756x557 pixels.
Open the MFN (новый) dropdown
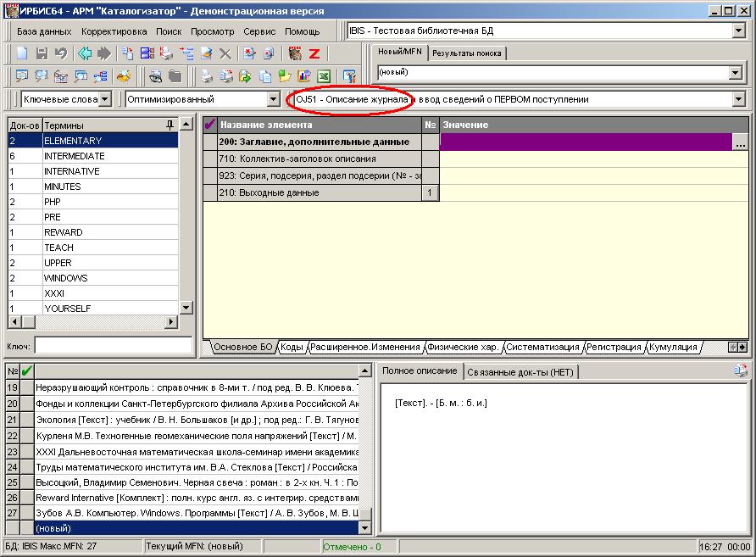click(x=735, y=72)
